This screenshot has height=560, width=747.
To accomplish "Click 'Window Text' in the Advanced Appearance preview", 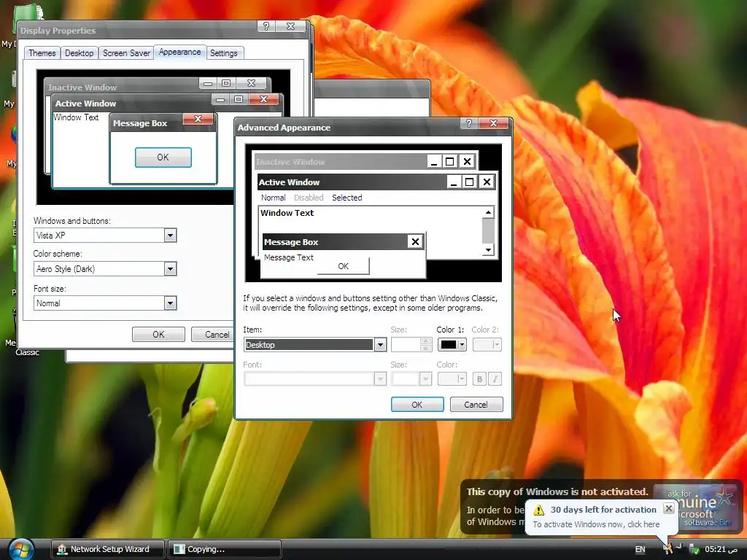I will pyautogui.click(x=287, y=213).
